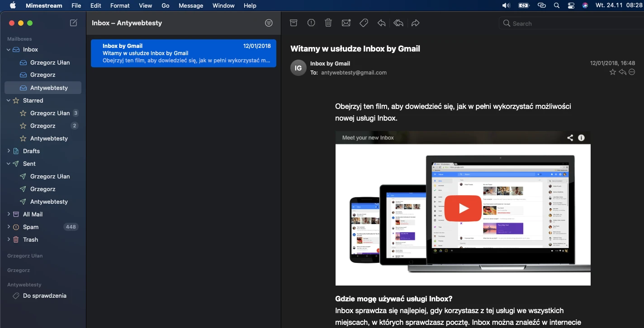
Task: Open the Drafts mailbox
Action: coord(44,151)
